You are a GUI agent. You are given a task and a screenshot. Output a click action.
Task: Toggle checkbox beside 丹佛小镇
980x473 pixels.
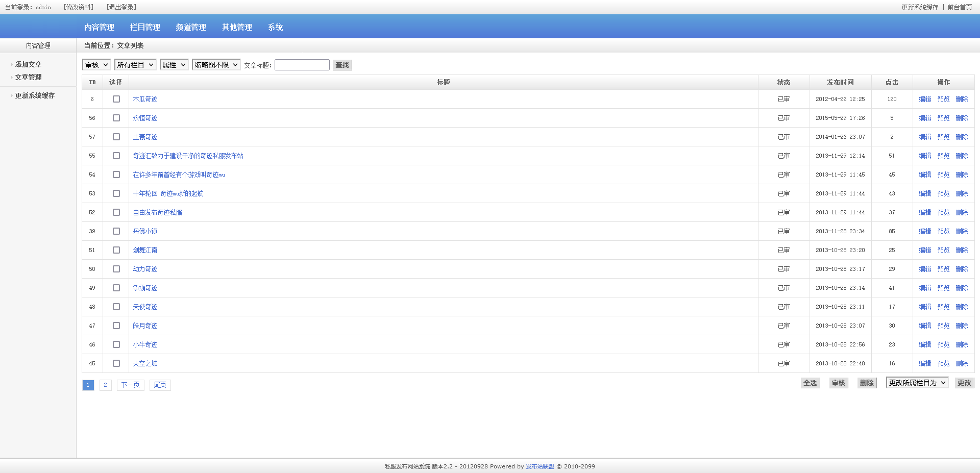point(116,231)
